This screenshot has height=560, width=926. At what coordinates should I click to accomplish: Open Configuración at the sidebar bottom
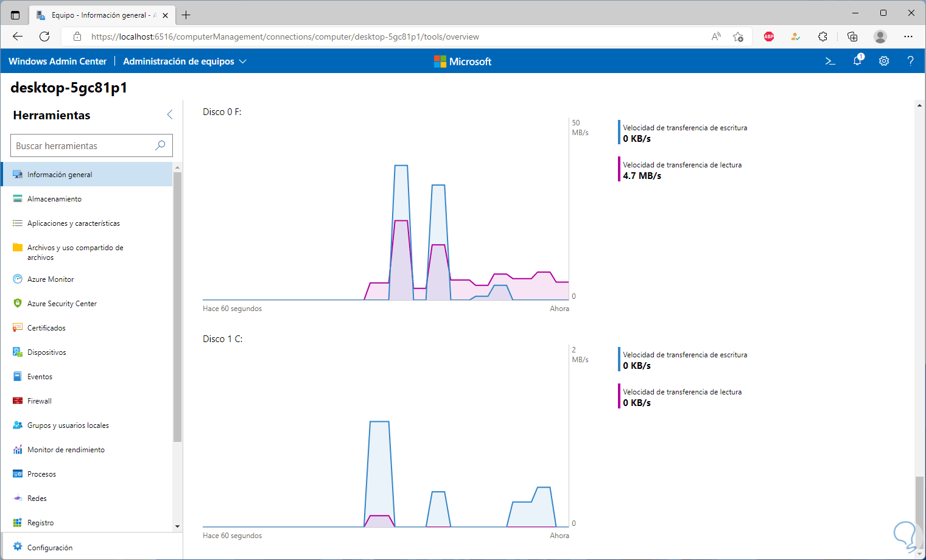point(50,548)
